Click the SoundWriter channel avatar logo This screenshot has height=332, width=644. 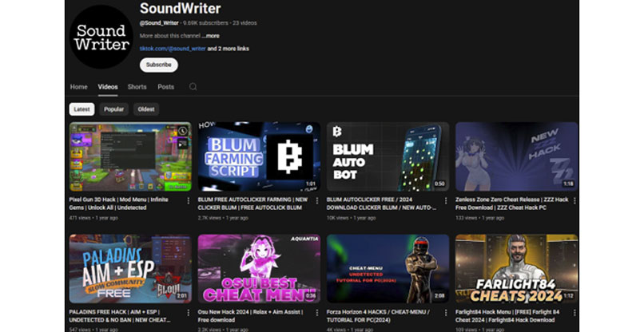pyautogui.click(x=101, y=38)
